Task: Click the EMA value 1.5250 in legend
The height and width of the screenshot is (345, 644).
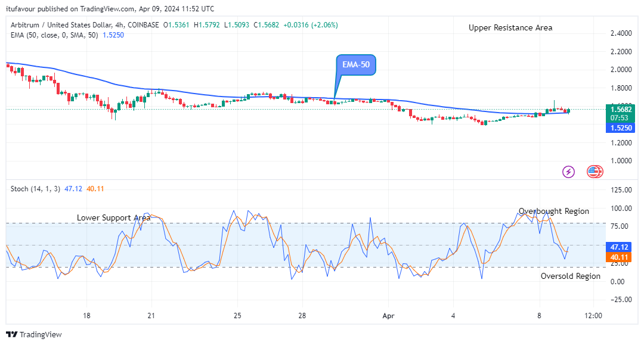Action: coord(113,35)
